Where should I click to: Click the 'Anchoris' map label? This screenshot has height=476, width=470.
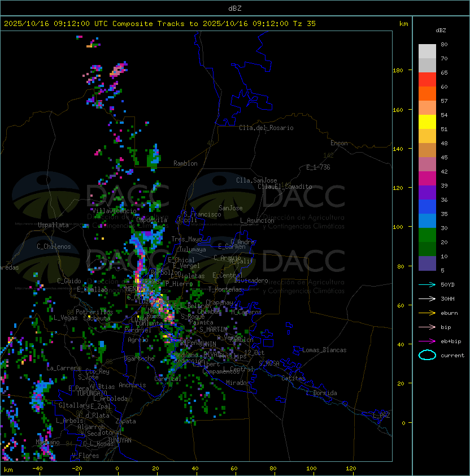[x=132, y=385]
